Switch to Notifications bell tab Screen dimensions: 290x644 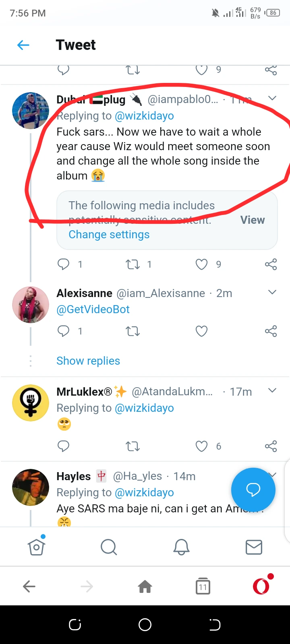(x=181, y=547)
